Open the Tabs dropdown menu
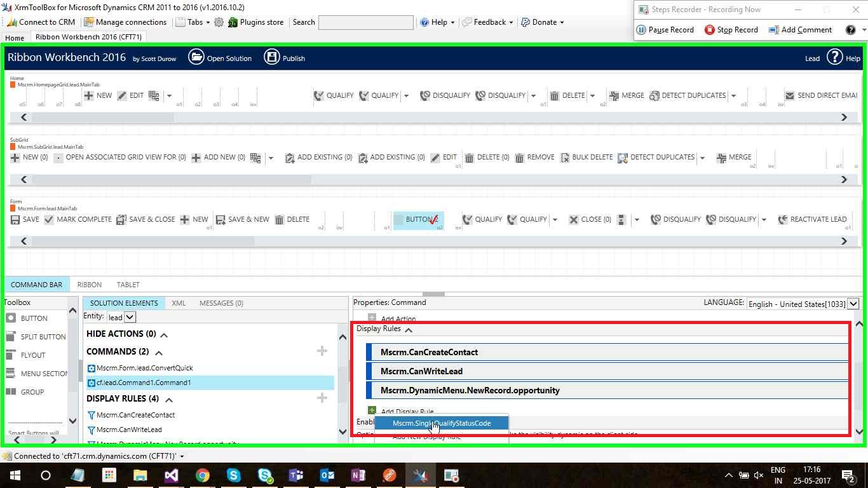The image size is (868, 488). (x=193, y=22)
